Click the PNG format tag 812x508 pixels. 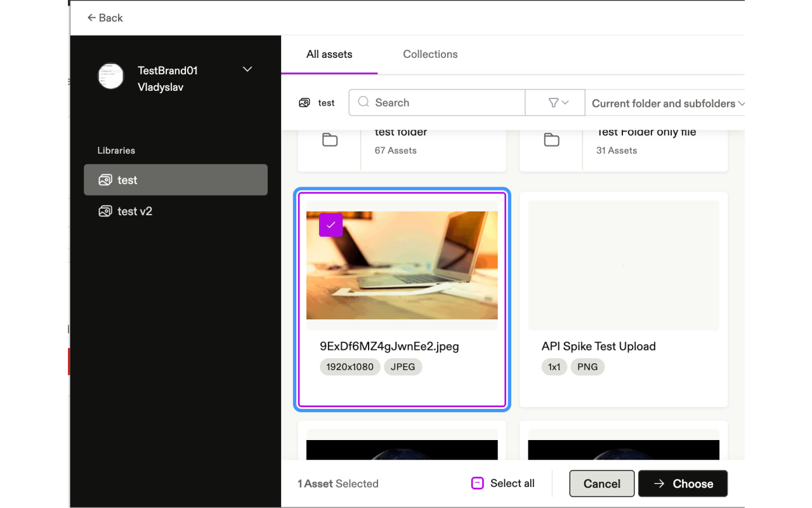pyautogui.click(x=588, y=367)
